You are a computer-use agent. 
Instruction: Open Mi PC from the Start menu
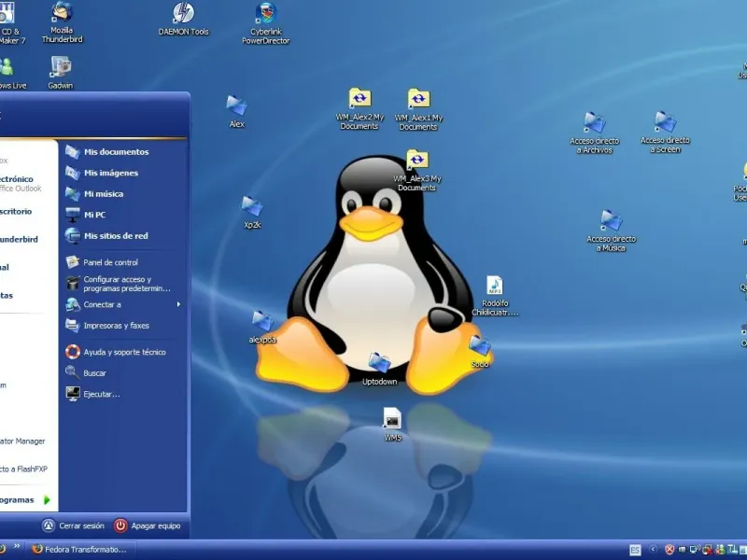tap(93, 215)
